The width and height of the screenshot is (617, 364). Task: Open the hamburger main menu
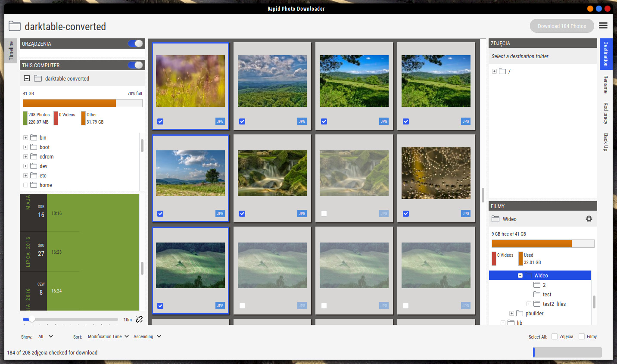(x=603, y=26)
